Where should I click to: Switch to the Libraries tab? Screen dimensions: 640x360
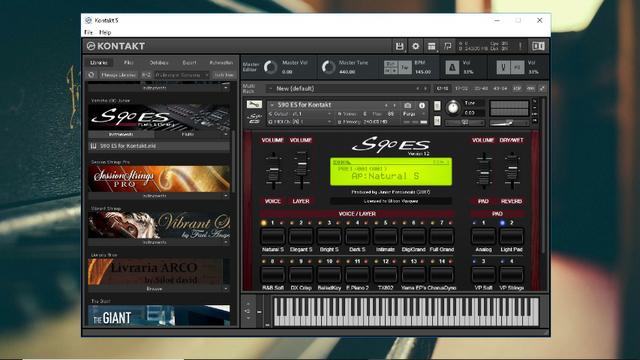pyautogui.click(x=99, y=63)
